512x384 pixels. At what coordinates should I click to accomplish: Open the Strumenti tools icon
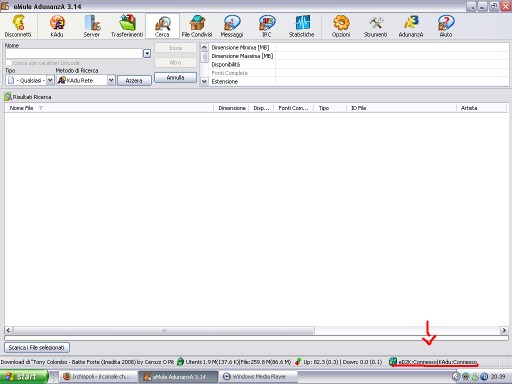click(x=376, y=26)
